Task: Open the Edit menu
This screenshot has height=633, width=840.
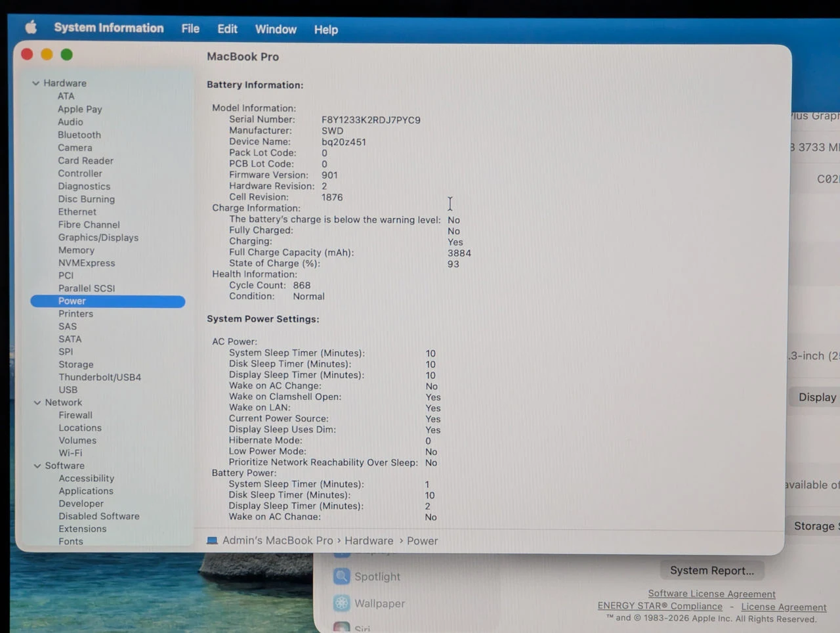Action: pos(227,29)
